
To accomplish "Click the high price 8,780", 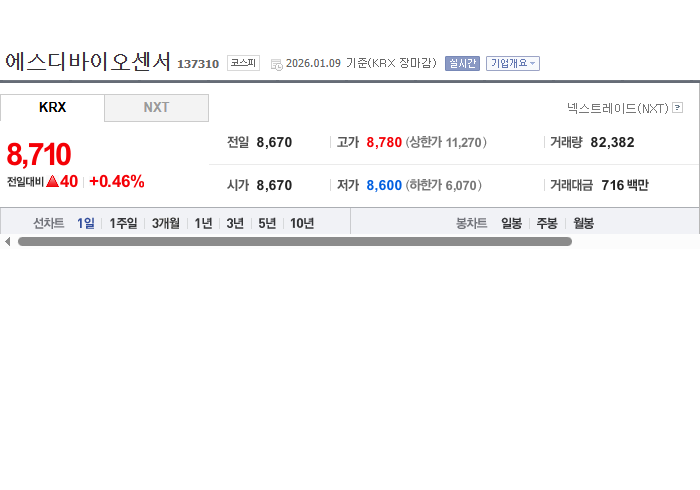I will coord(384,142).
